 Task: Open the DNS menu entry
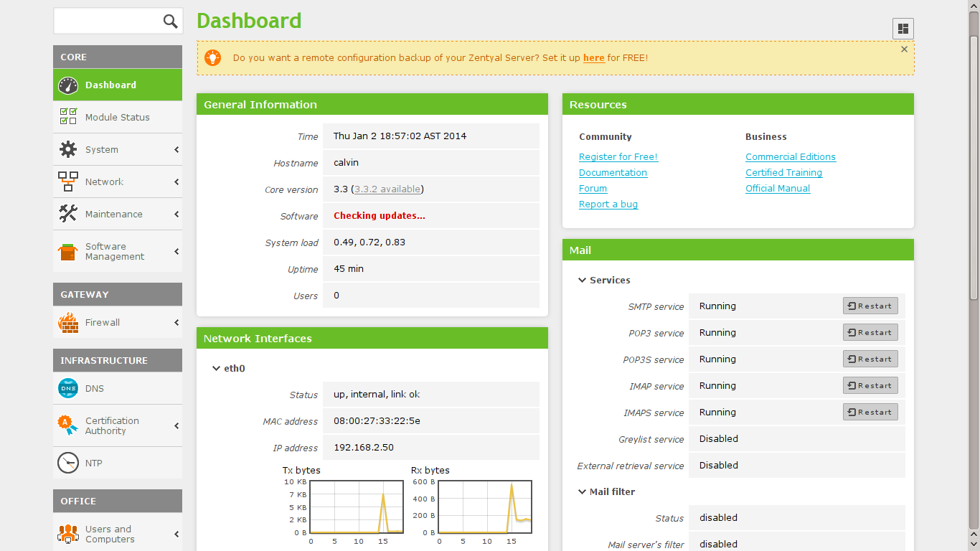pos(118,389)
